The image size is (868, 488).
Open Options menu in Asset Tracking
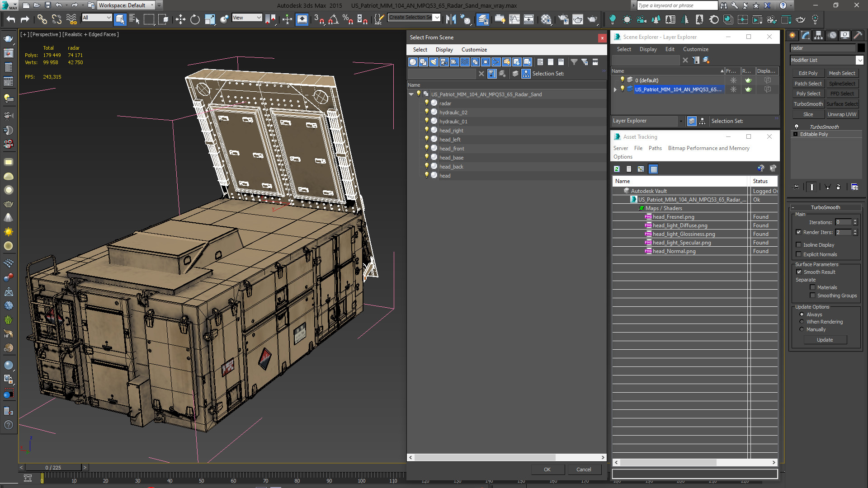pyautogui.click(x=623, y=157)
